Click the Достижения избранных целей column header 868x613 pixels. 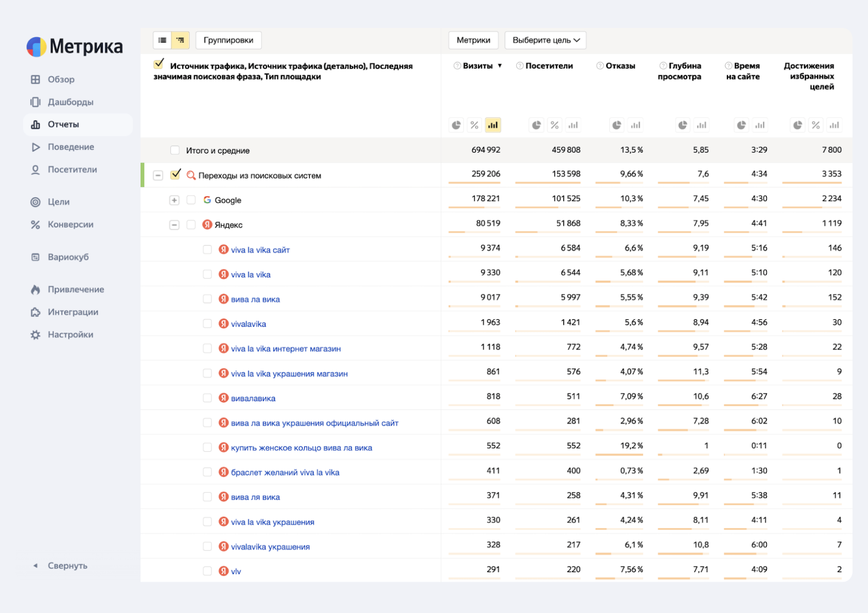[x=809, y=76]
